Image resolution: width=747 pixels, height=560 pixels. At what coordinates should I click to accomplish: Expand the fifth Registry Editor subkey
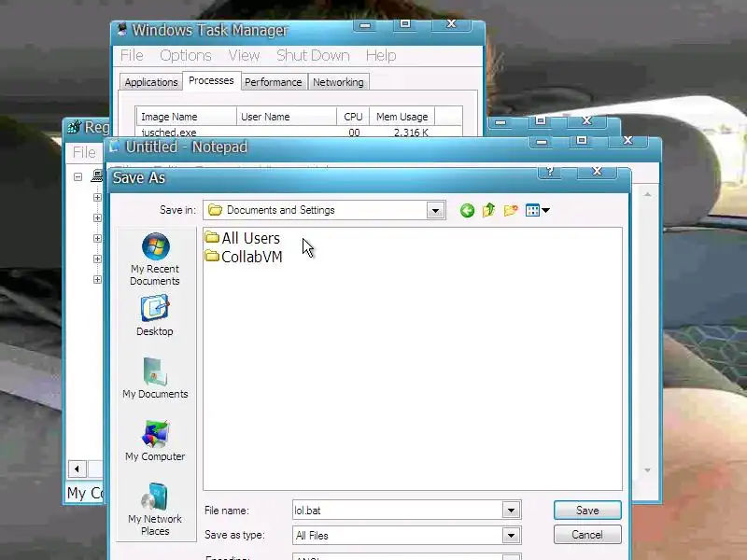(97, 279)
